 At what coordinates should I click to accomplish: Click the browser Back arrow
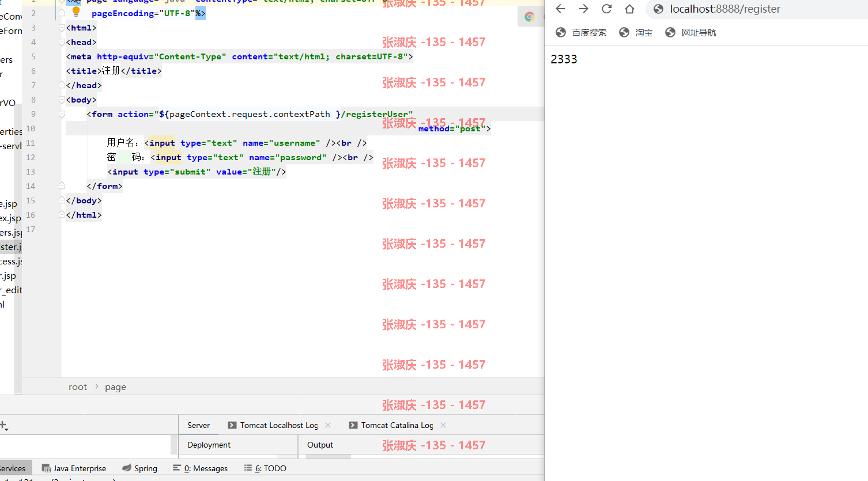coord(560,9)
